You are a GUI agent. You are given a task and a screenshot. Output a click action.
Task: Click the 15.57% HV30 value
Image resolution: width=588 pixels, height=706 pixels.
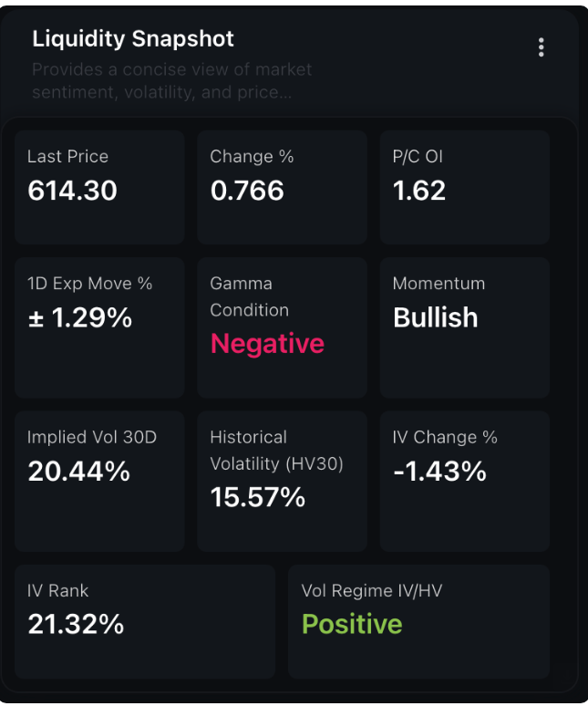point(258,497)
